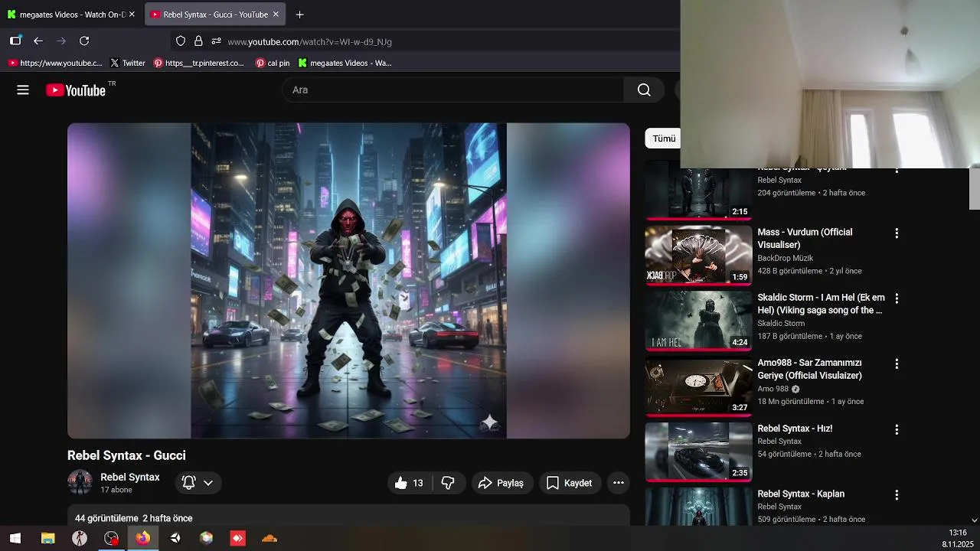Open File Explorer from taskbar
980x551 pixels.
(47, 538)
